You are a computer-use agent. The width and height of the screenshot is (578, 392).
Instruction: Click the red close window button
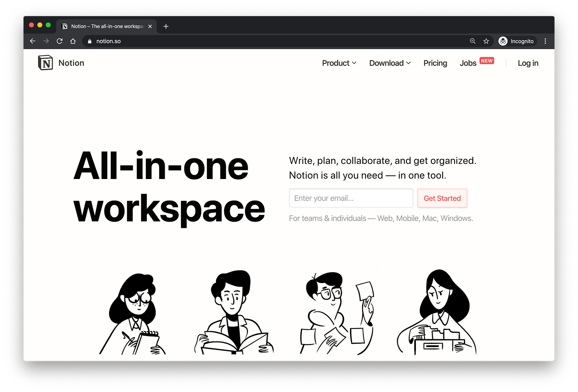31,25
